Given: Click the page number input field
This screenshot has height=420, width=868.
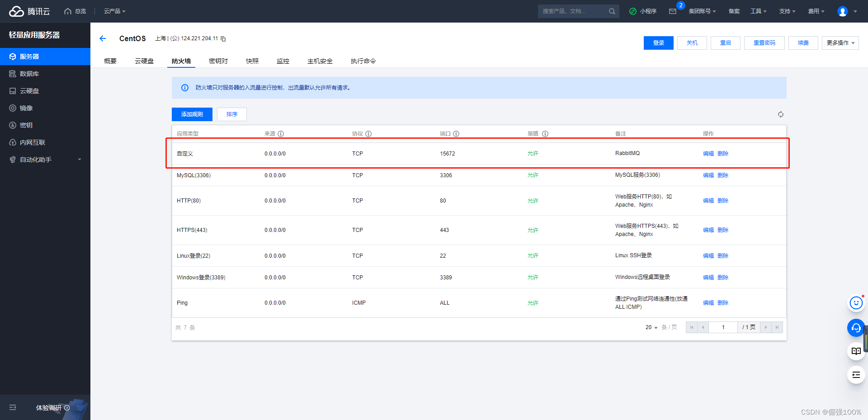Looking at the screenshot, I should (x=723, y=327).
